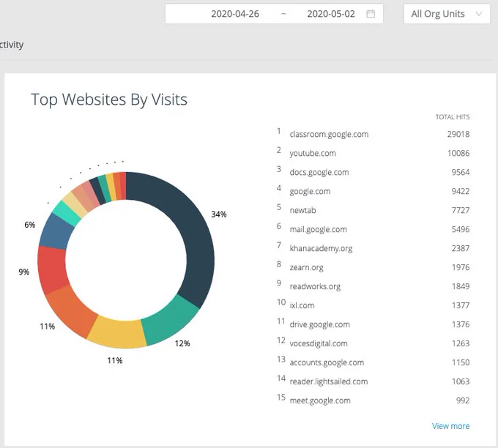498x448 pixels.
Task: Click the 9% chart label
Action: point(24,272)
